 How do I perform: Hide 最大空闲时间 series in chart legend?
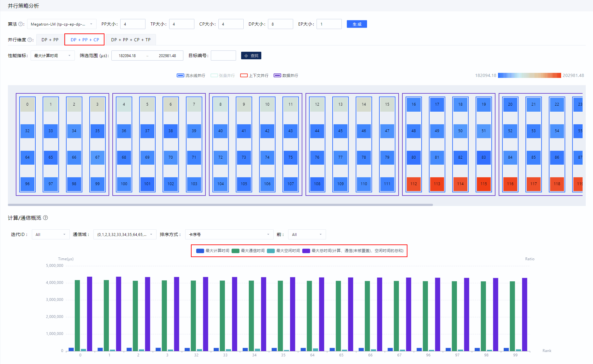click(283, 251)
